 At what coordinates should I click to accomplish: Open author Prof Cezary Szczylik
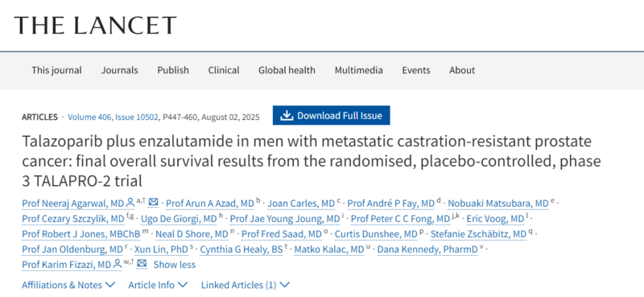click(x=73, y=219)
